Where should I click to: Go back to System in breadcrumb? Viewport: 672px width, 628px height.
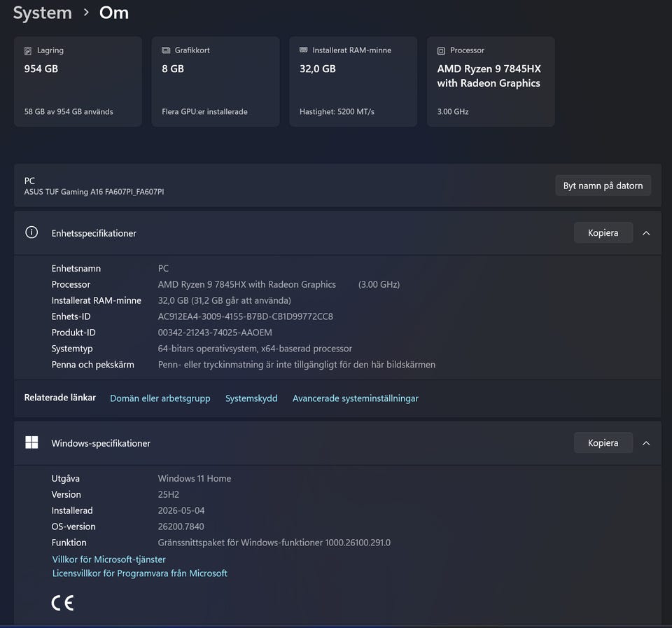pyautogui.click(x=43, y=13)
